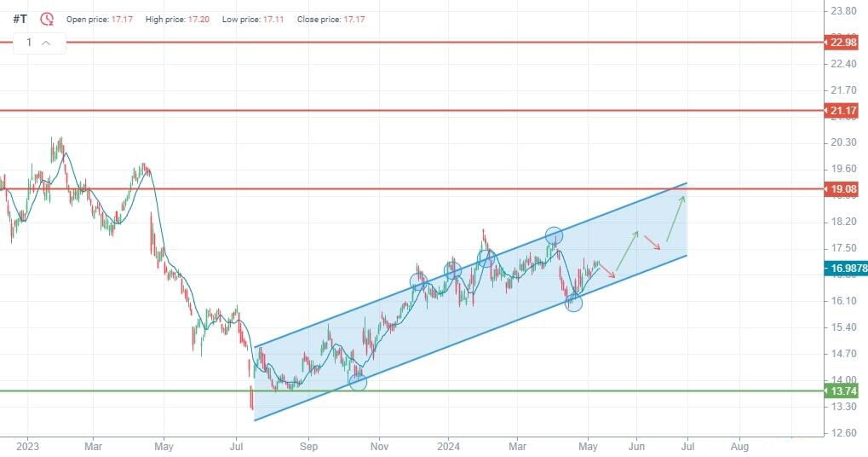Click the 2024 label on time axis
This screenshot has height=457, width=868.
point(448,446)
